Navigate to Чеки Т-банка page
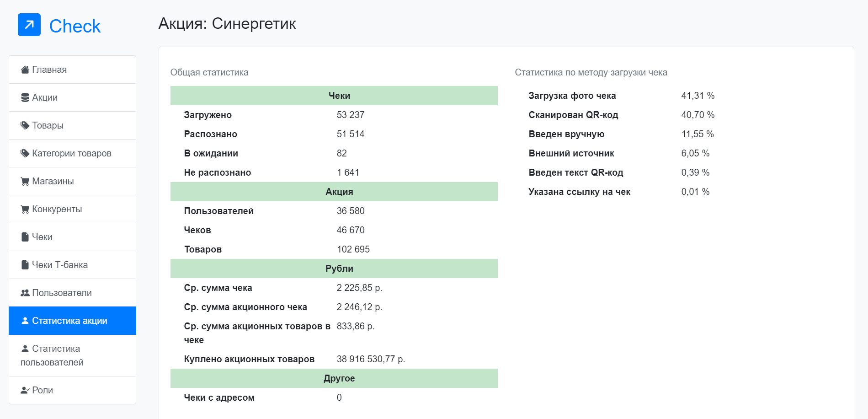This screenshot has width=868, height=419. tap(60, 265)
